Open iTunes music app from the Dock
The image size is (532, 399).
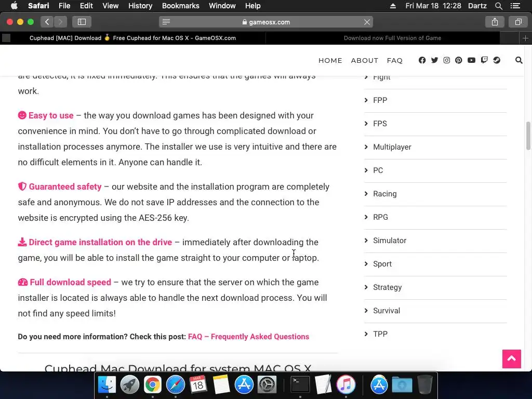345,384
